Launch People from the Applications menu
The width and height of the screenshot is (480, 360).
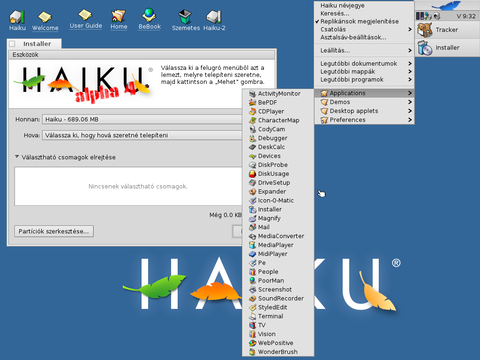[x=278, y=272]
